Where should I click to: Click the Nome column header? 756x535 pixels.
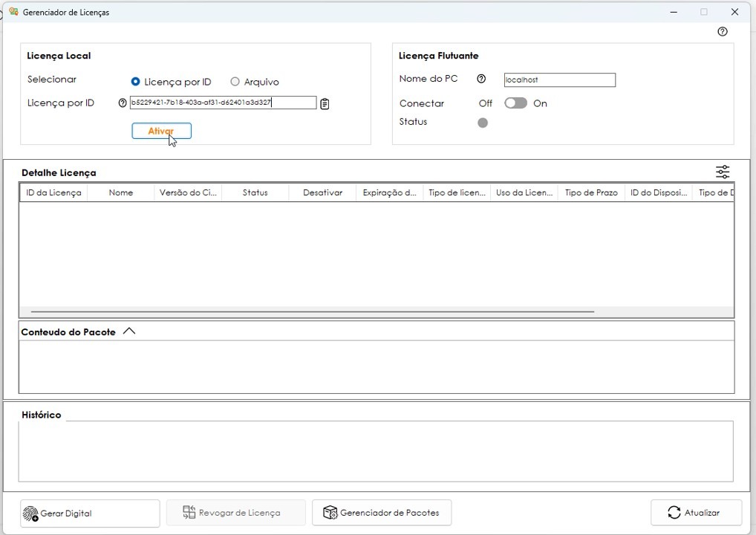pyautogui.click(x=120, y=192)
